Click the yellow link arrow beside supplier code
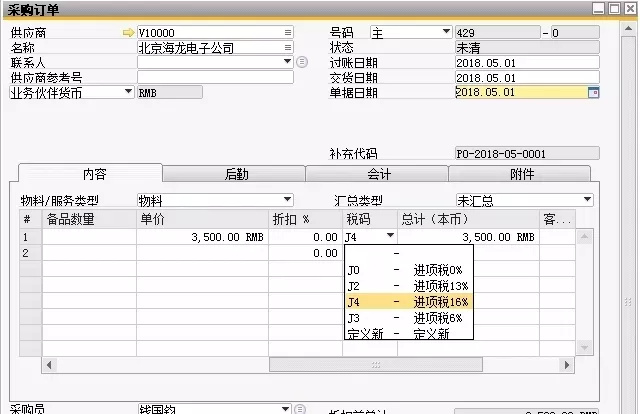Image resolution: width=640 pixels, height=414 pixels. tap(127, 33)
